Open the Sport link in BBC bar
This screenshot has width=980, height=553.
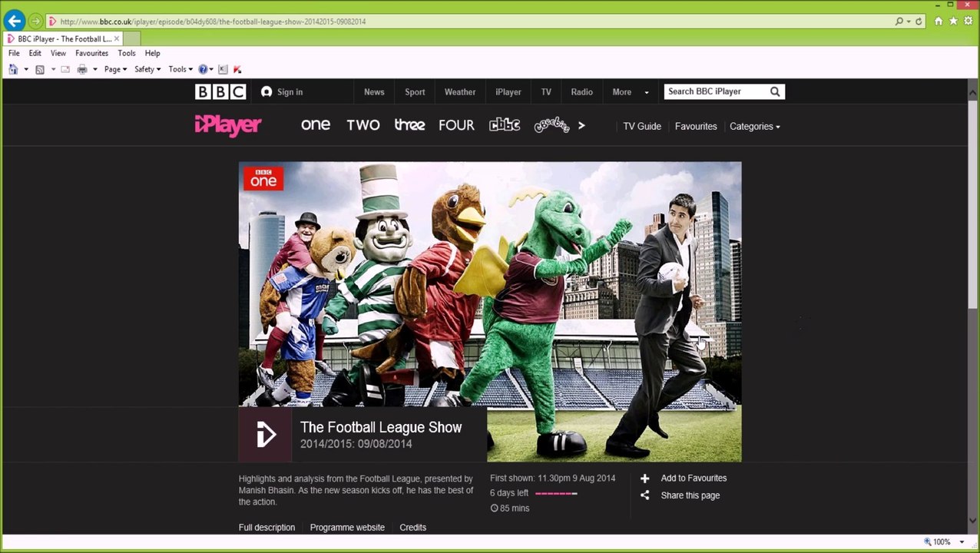(415, 91)
